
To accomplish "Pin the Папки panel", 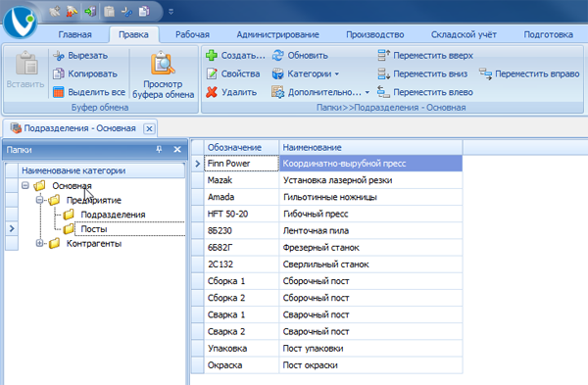I will [x=159, y=150].
